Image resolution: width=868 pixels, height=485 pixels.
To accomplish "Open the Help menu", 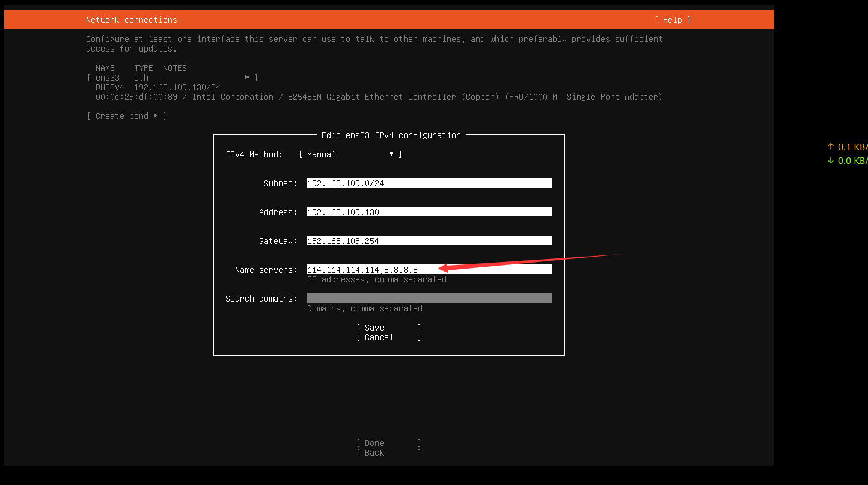I will coord(673,20).
